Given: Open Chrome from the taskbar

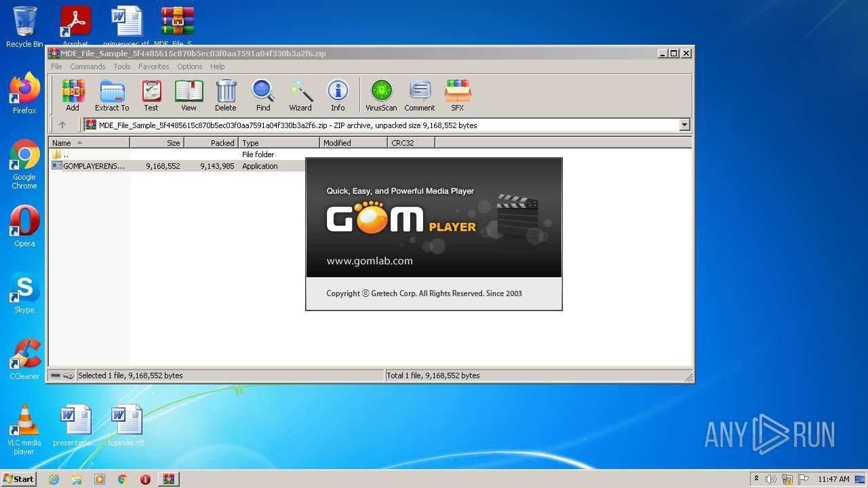Looking at the screenshot, I should tap(122, 479).
